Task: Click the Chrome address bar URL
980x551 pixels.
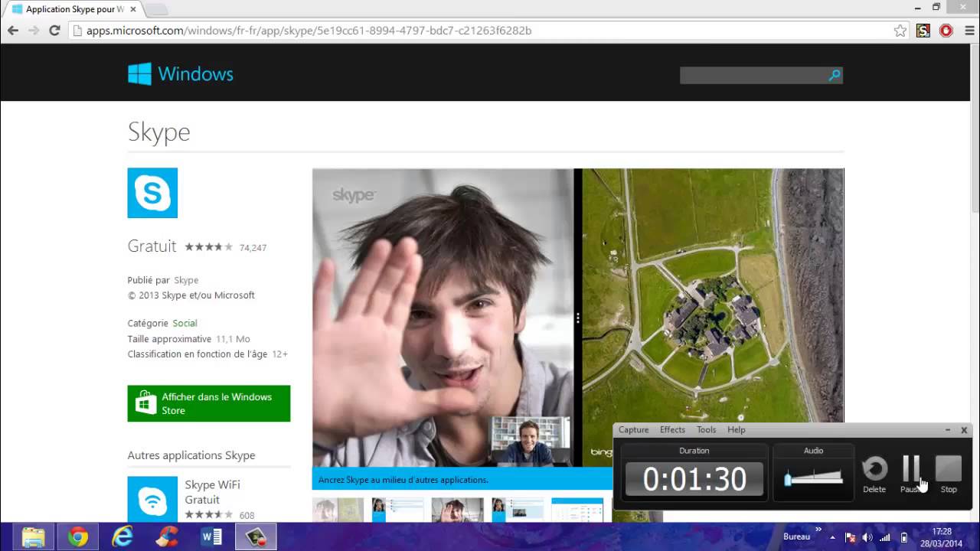Action: click(309, 31)
